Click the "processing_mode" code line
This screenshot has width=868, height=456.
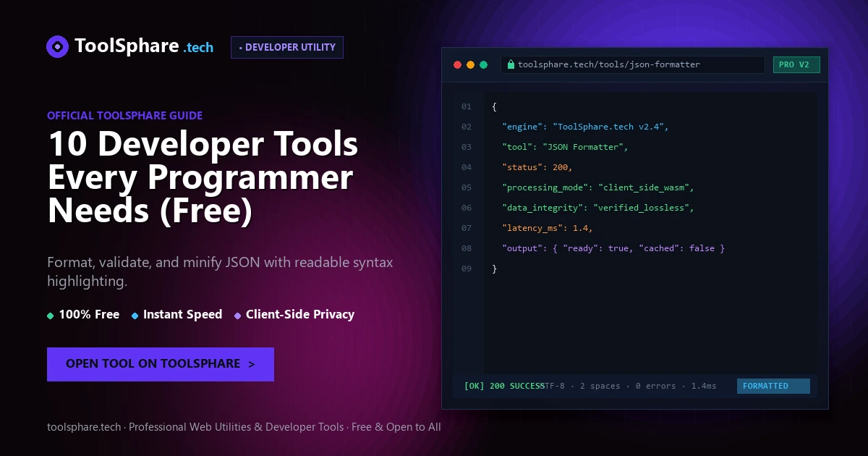598,187
